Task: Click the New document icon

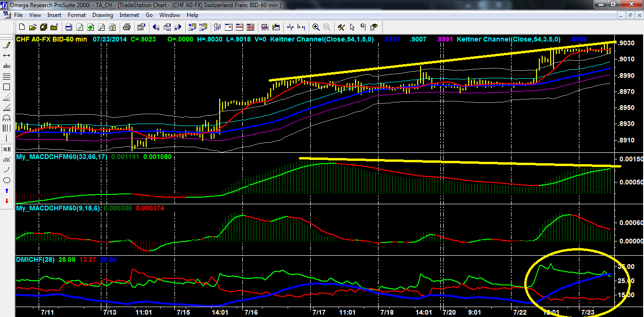Action: click(x=23, y=27)
